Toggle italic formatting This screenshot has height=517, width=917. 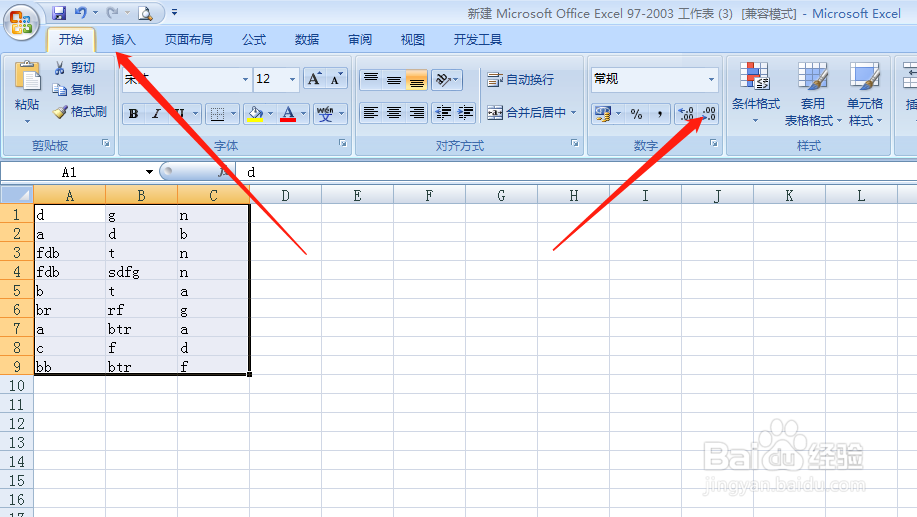pos(156,113)
